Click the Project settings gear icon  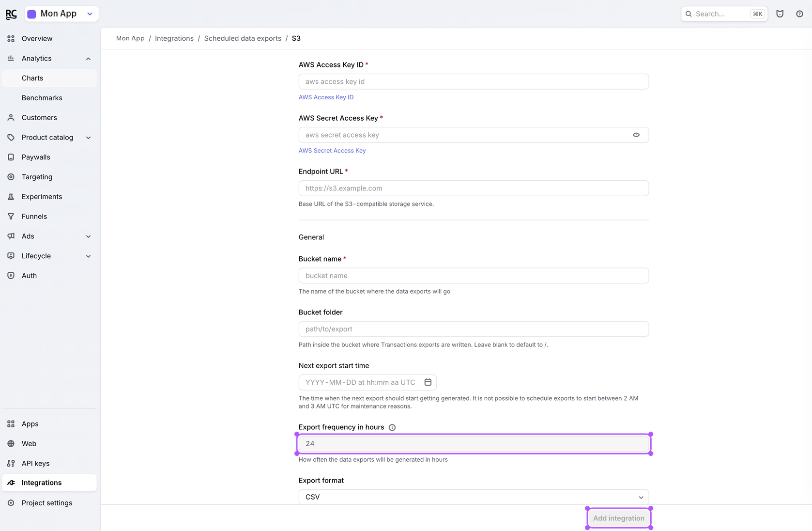click(11, 503)
